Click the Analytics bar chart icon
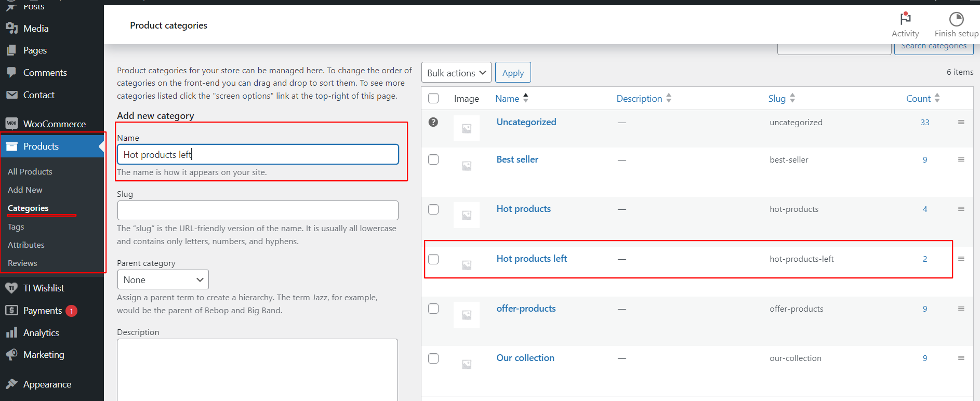 click(11, 333)
